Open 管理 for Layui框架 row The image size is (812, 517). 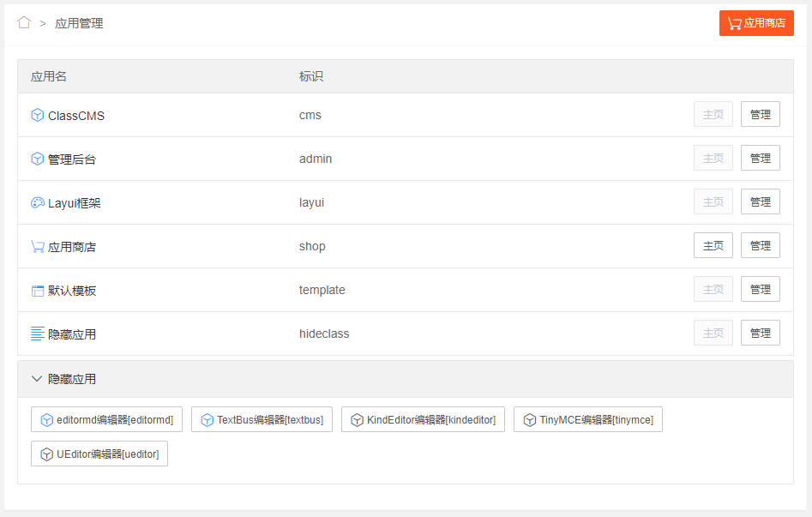pos(761,201)
